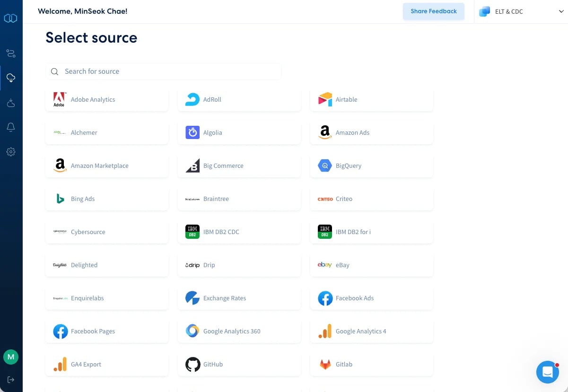Open the user avatar M

pos(11,357)
